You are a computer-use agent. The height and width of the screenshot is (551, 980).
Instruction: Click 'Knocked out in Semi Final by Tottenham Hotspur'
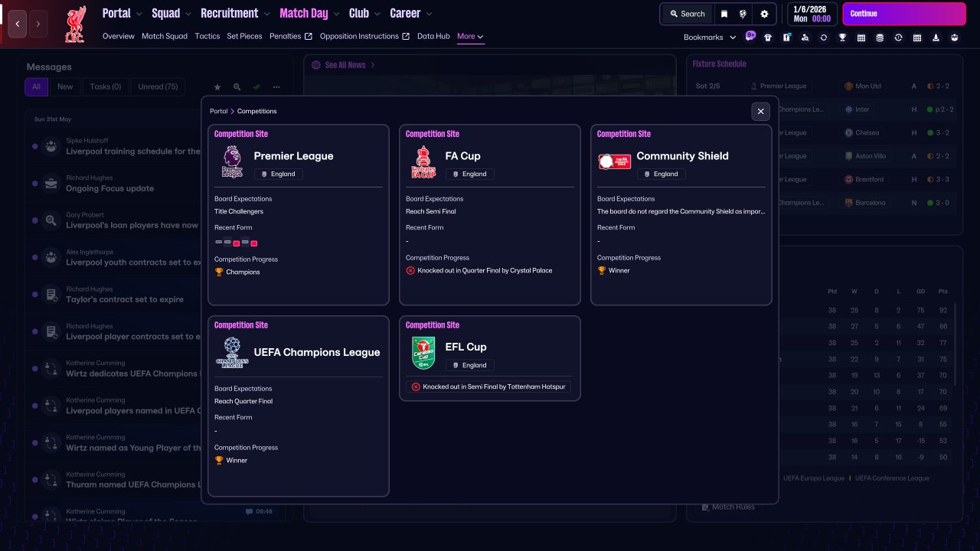click(x=488, y=387)
